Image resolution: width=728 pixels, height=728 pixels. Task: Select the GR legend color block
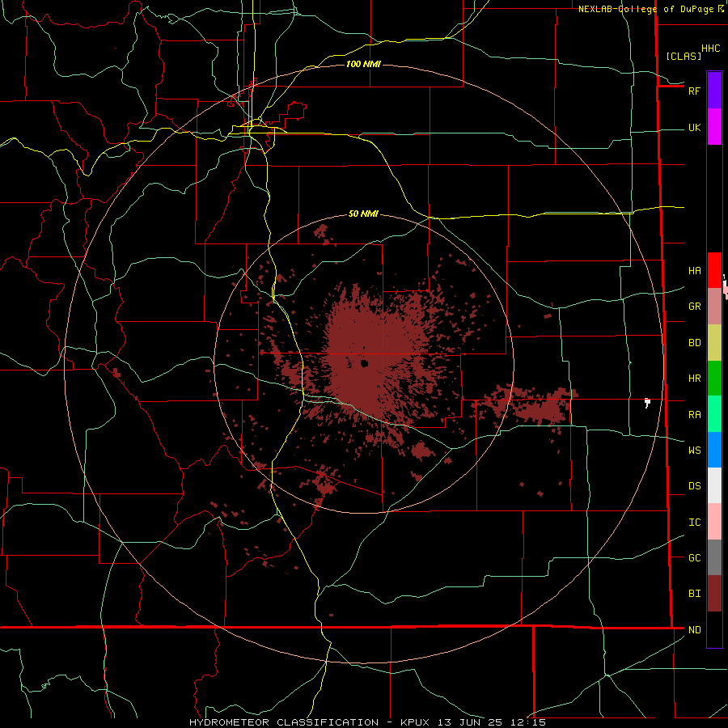tap(714, 307)
